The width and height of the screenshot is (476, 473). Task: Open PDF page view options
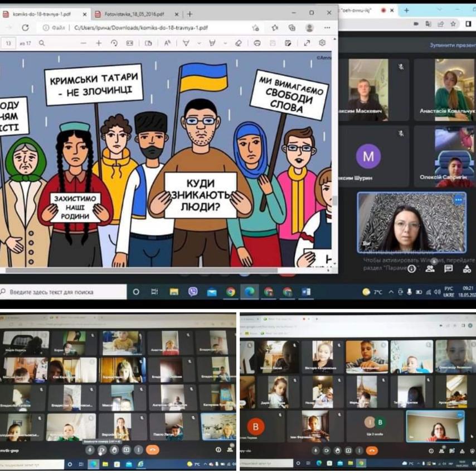point(148,43)
